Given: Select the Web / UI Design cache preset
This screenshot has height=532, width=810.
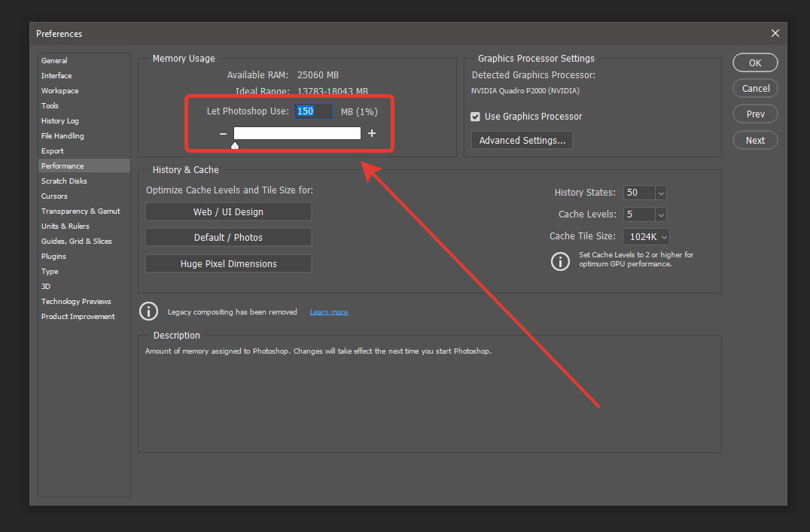Looking at the screenshot, I should (228, 211).
